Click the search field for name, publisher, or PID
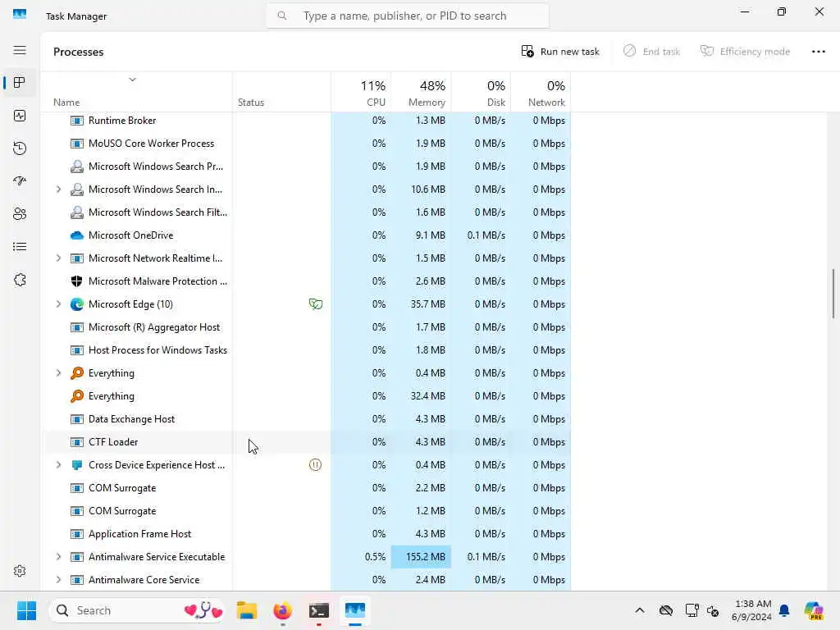The height and width of the screenshot is (630, 840). click(x=407, y=16)
